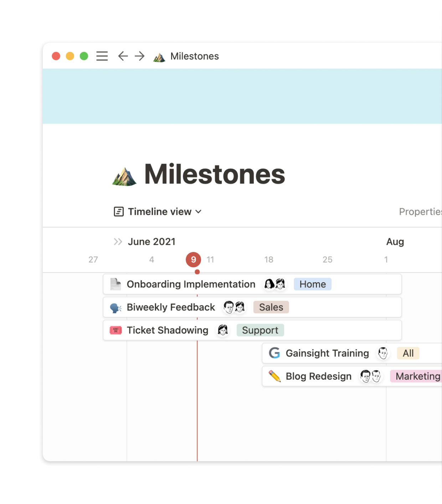Click the Gainsight Training G icon

[x=274, y=353]
